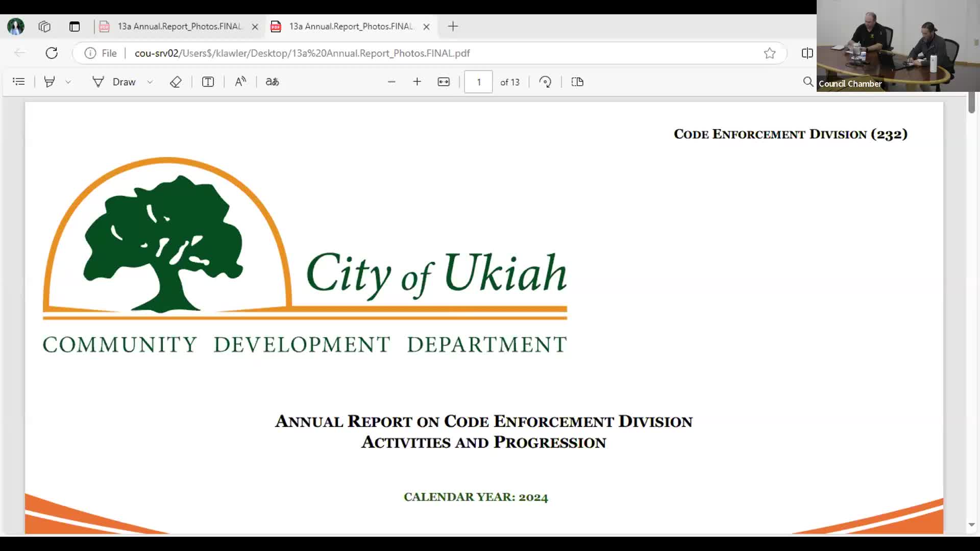The width and height of the screenshot is (980, 551).
Task: Toggle split screen view
Action: click(x=807, y=53)
